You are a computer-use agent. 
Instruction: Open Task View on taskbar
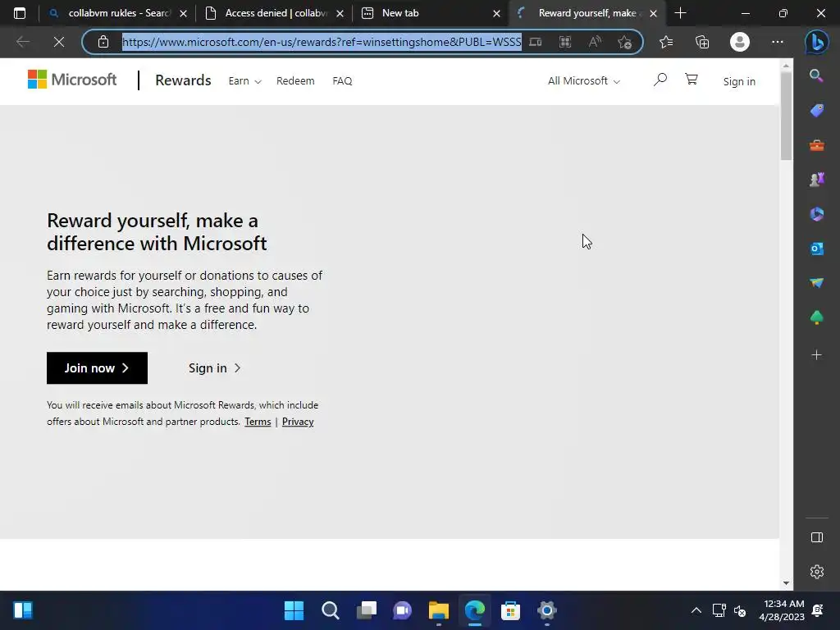click(367, 610)
